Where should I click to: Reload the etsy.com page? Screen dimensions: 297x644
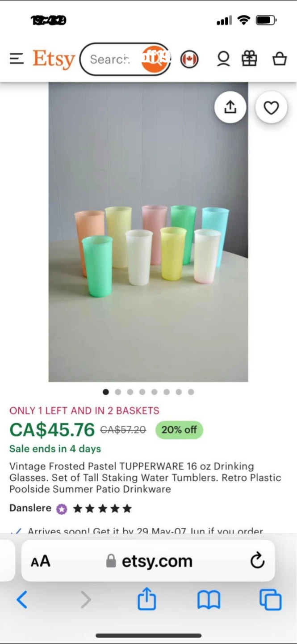257,561
